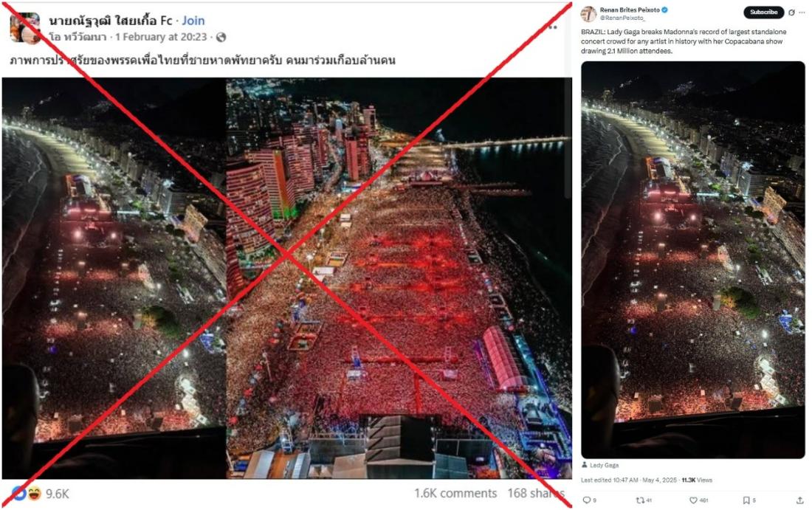Click the Grok icon beside Subscribe
This screenshot has height=510, width=812.
pyautogui.click(x=791, y=13)
